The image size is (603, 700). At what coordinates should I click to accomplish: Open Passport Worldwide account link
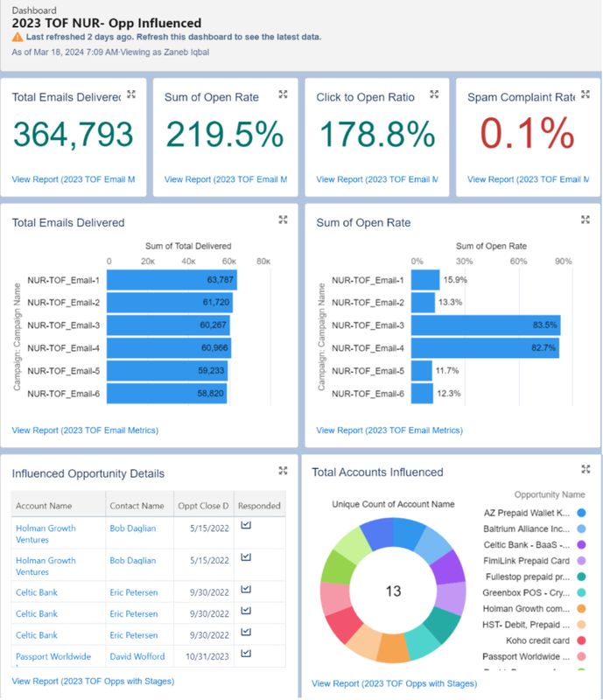coord(53,657)
